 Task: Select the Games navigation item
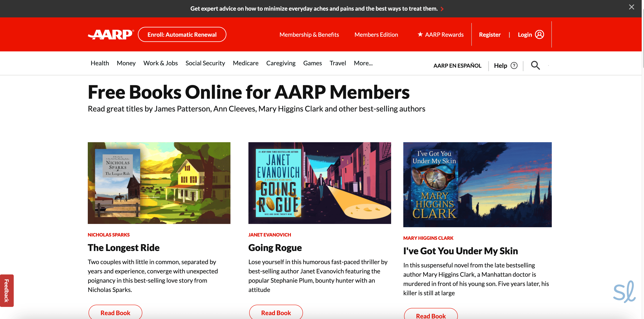click(312, 63)
